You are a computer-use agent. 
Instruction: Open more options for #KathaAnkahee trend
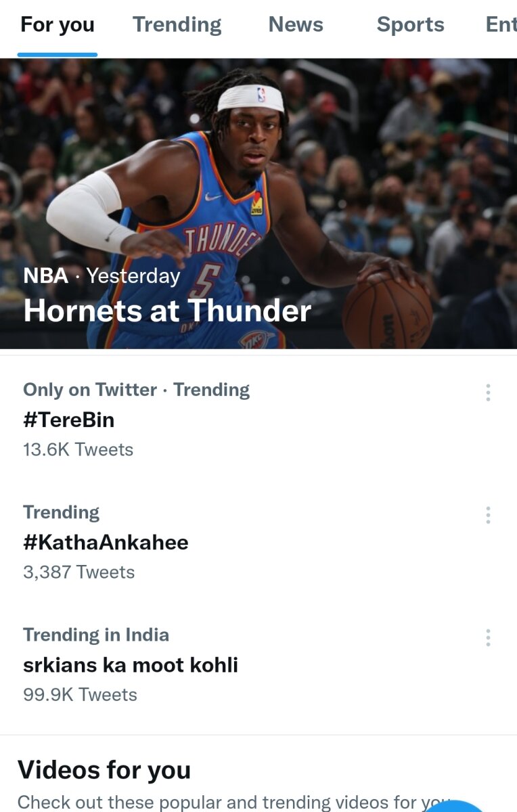488,515
